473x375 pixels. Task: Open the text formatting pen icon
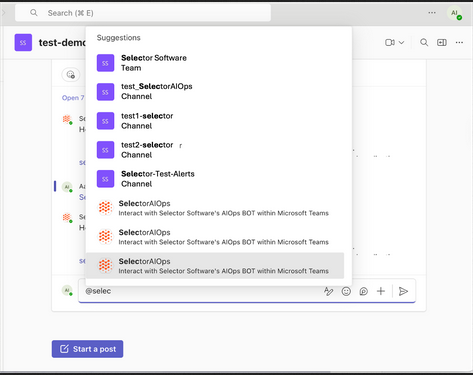pos(328,291)
